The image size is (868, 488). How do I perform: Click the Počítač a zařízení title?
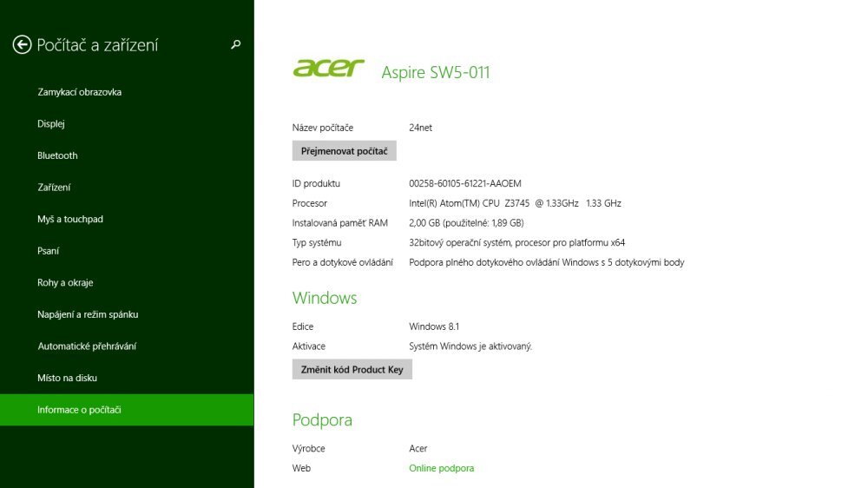pos(97,45)
